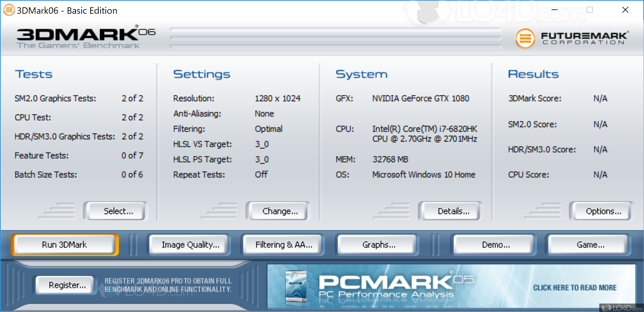Click the 'CPU Score:' label
The width and height of the screenshot is (644, 312).
(528, 175)
